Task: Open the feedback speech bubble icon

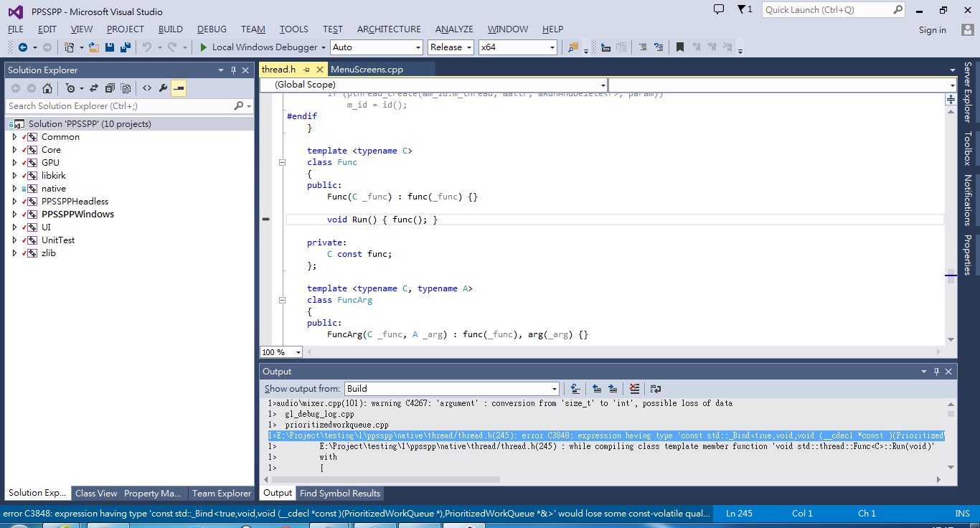Action: point(719,9)
